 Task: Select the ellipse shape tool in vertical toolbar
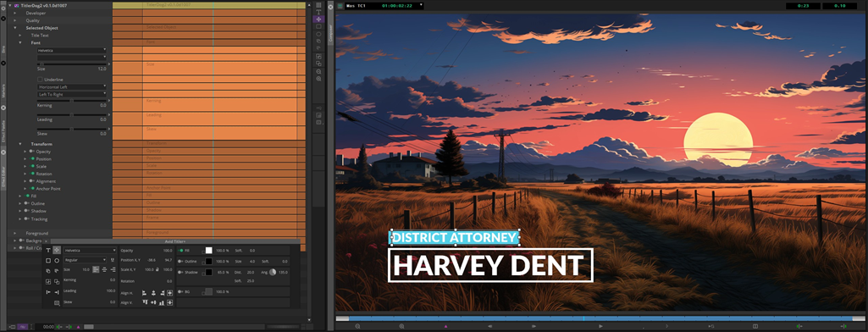pos(319,34)
